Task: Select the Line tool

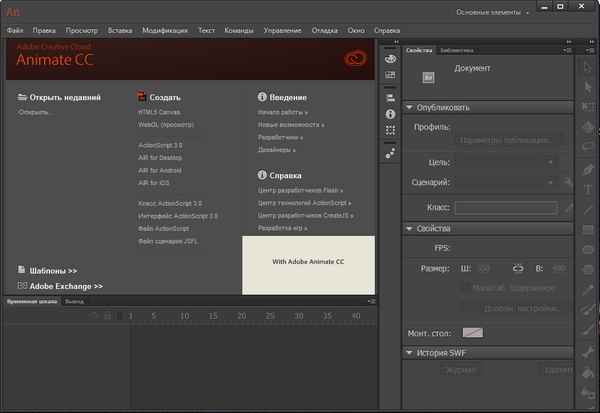Action: pos(588,209)
